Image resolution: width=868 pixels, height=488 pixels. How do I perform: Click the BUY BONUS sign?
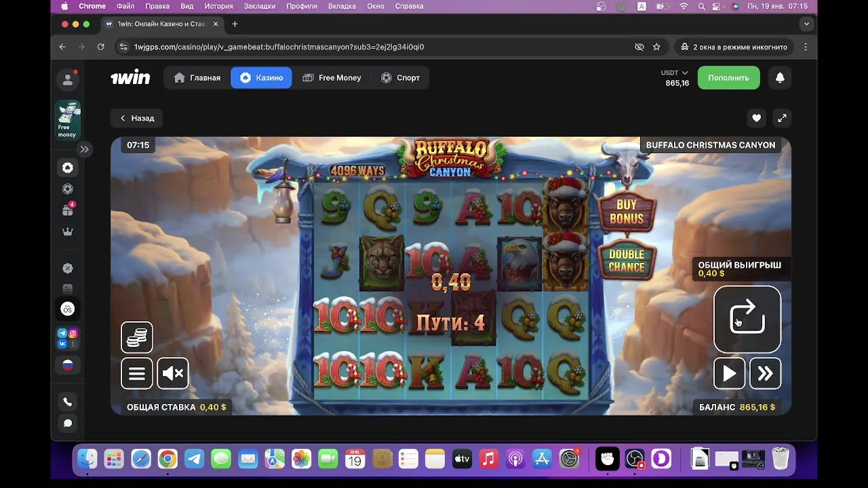tap(627, 211)
